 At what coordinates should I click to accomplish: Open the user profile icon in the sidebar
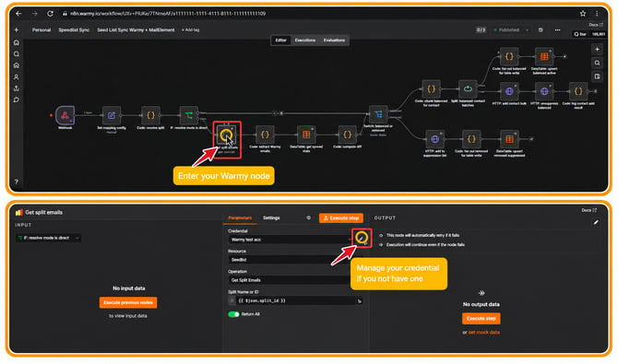pos(17,77)
